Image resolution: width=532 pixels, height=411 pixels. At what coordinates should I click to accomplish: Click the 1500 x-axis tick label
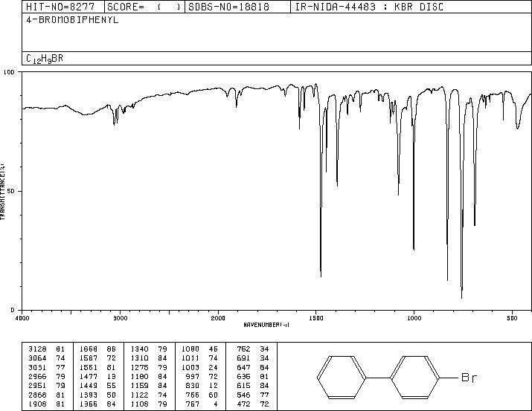[x=316, y=318]
